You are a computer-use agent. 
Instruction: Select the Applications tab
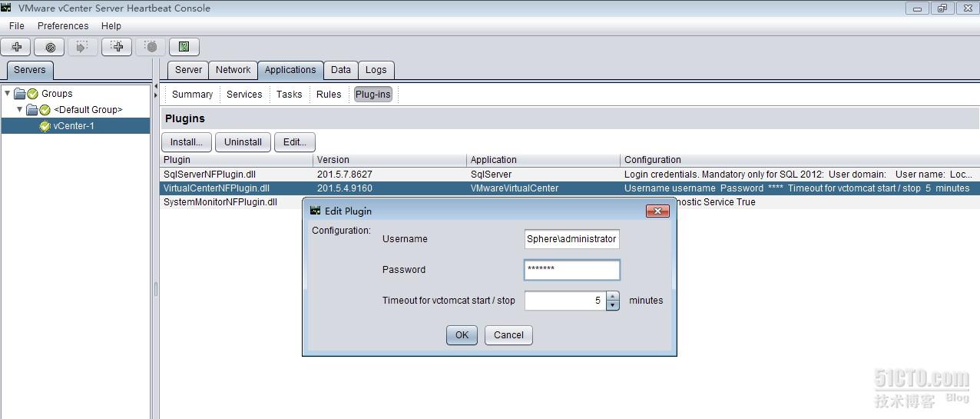pos(290,70)
